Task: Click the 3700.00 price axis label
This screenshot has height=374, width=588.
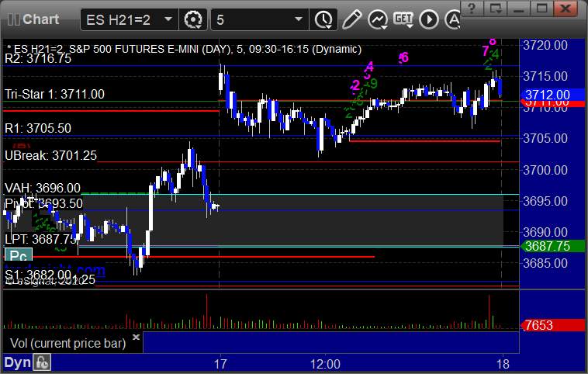Action: click(x=545, y=170)
